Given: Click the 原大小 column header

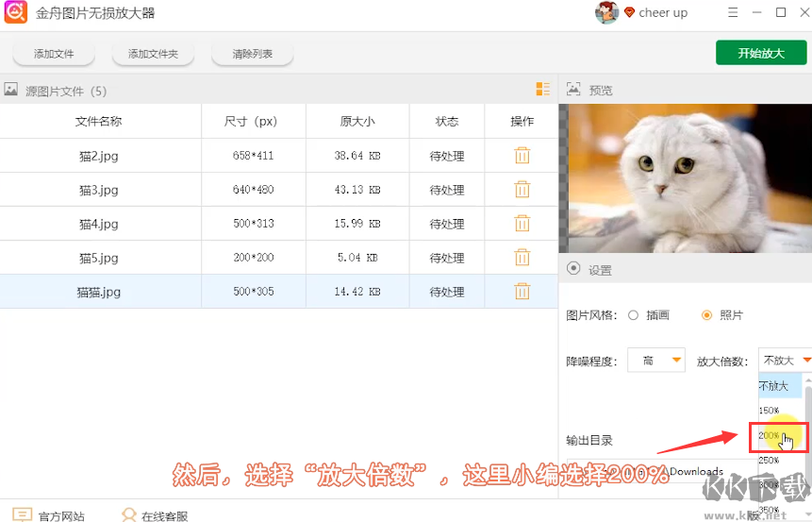Looking at the screenshot, I should [357, 122].
